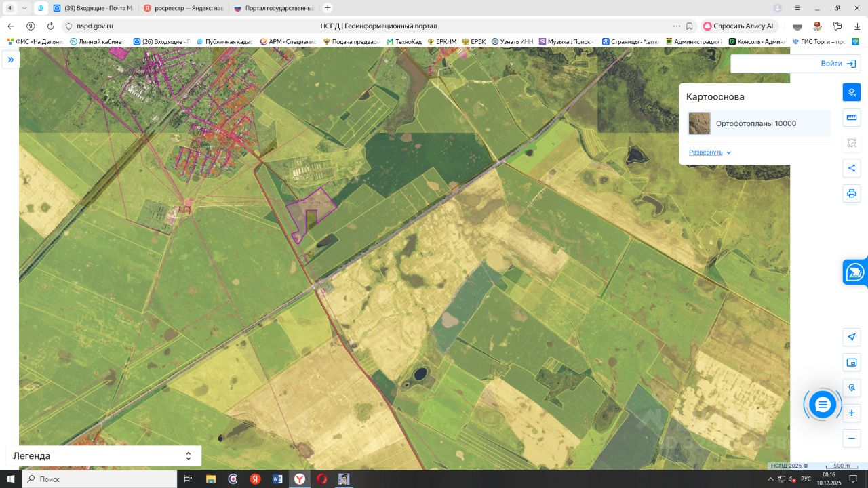Open the support assistant chat bubble on right edge

tap(855, 272)
